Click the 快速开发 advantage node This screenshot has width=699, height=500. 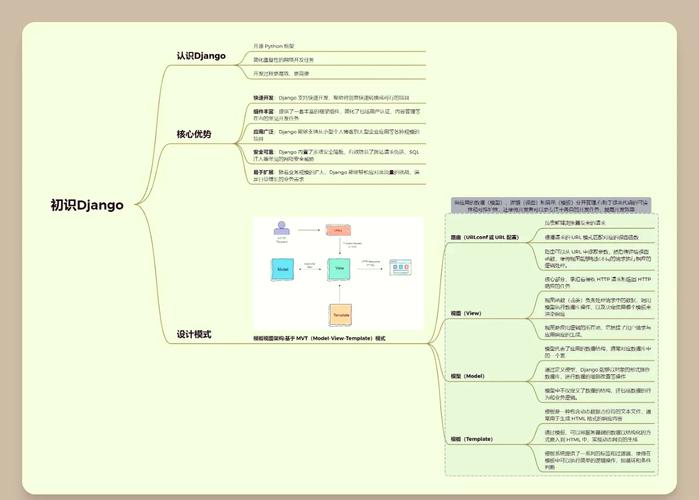[331, 98]
